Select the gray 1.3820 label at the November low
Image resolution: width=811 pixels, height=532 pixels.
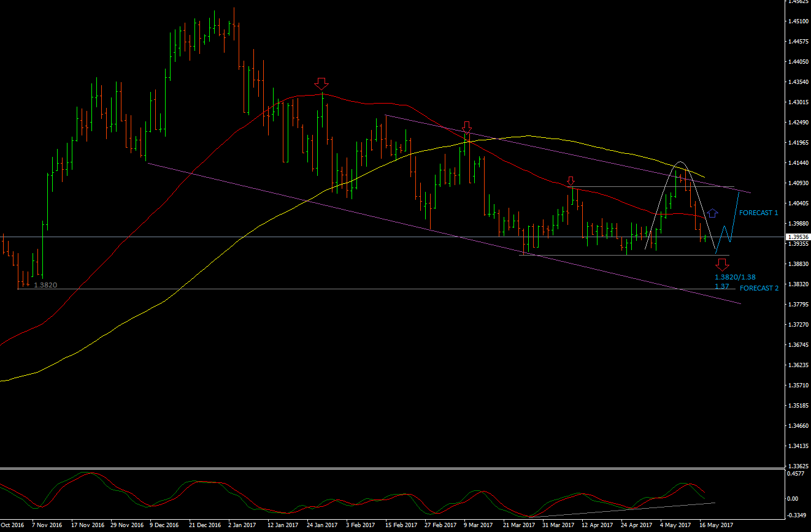(46, 286)
